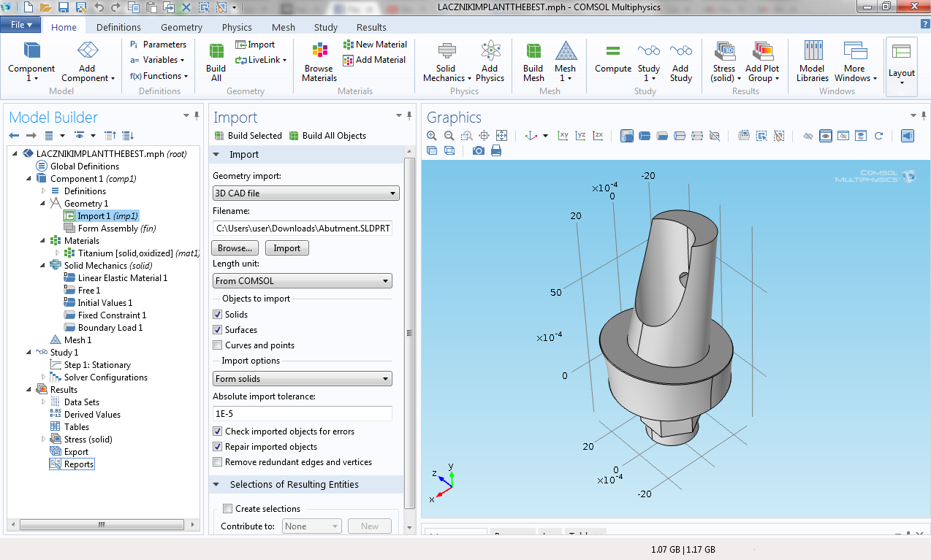The width and height of the screenshot is (931, 560).
Task: Click the Import button below Filename
Action: 286,248
